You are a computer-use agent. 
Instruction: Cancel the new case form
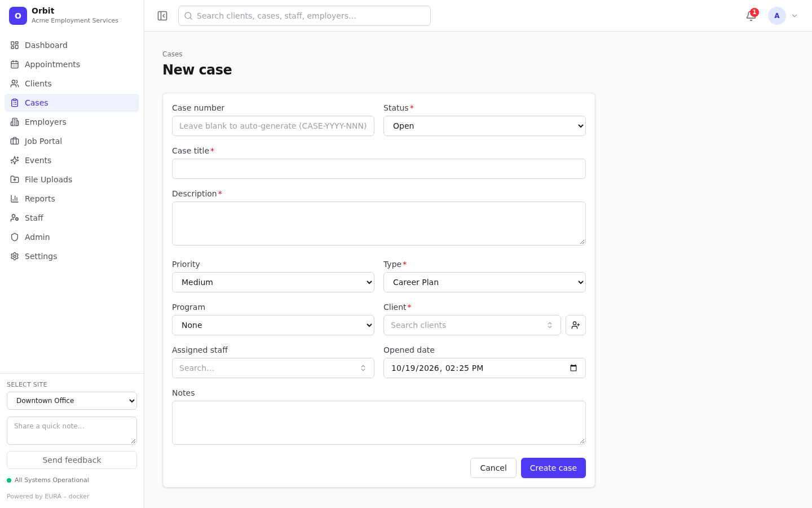(x=493, y=468)
